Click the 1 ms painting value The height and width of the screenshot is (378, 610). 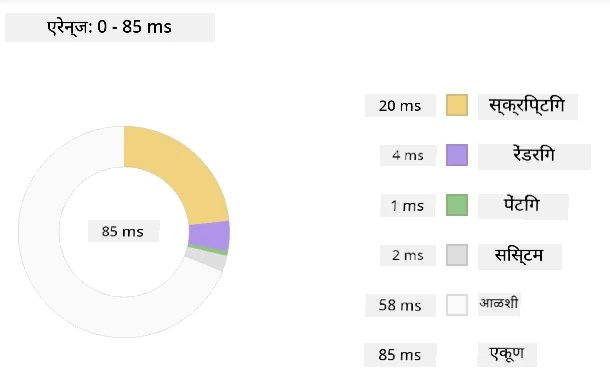pyautogui.click(x=408, y=205)
